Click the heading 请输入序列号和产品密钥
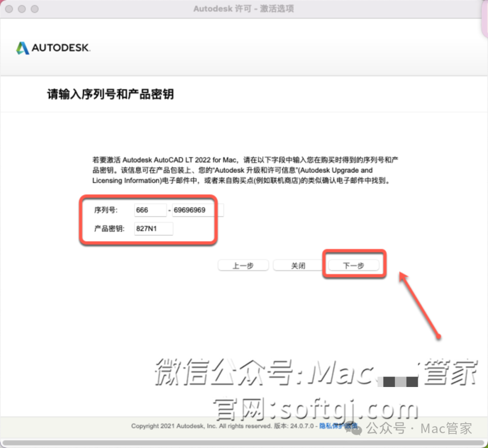 pyautogui.click(x=111, y=94)
